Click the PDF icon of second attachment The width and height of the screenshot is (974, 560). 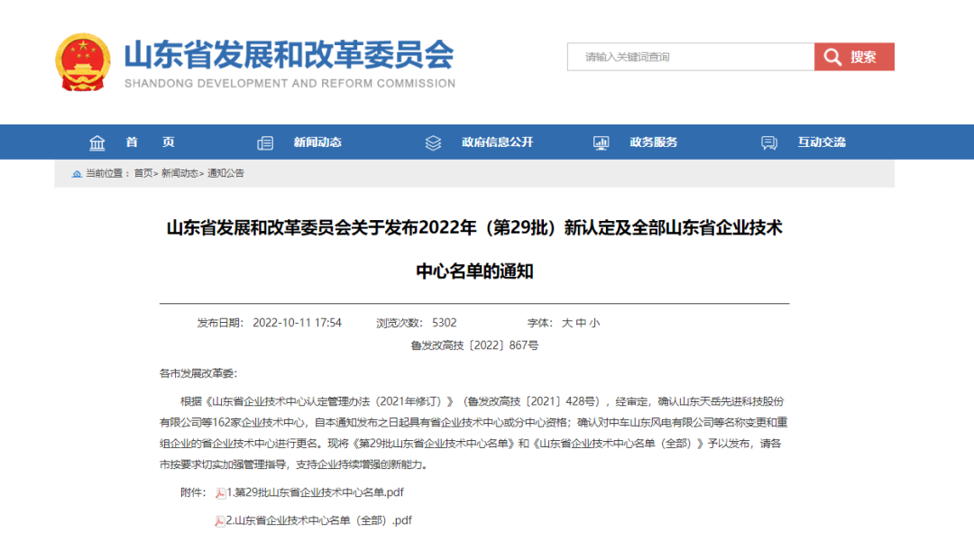click(x=220, y=521)
